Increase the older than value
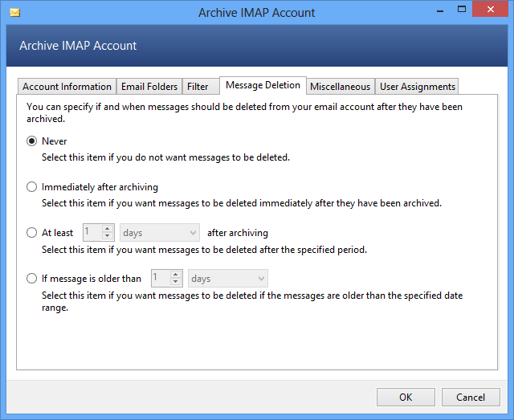This screenshot has height=420, width=514. (x=177, y=275)
